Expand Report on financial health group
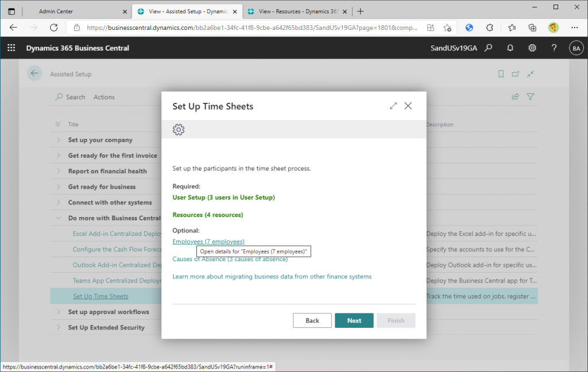 click(x=59, y=171)
